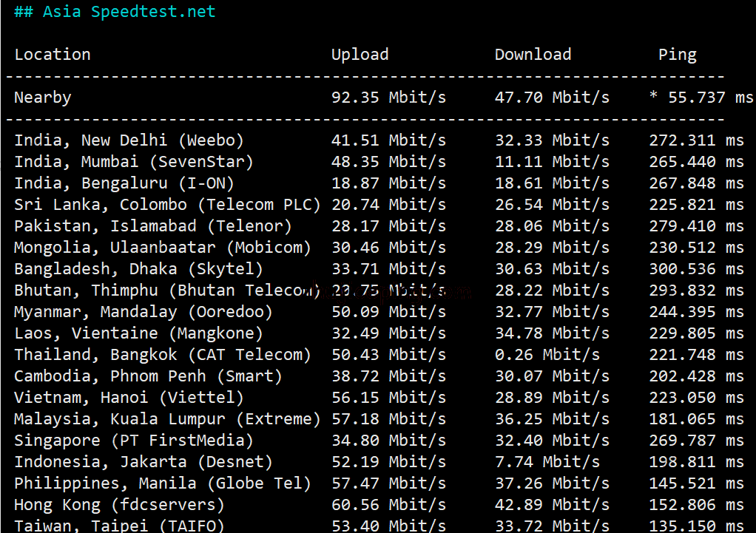Screen dimensions: 756x533
Task: Click Ulaanbaatar download value "28.29 Mbit/s"
Action: [552, 248]
